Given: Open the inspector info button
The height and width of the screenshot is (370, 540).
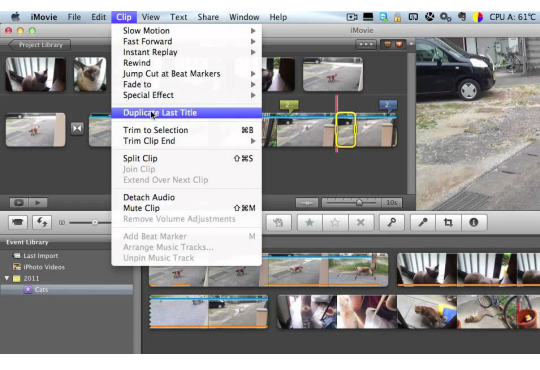Looking at the screenshot, I should 474,223.
